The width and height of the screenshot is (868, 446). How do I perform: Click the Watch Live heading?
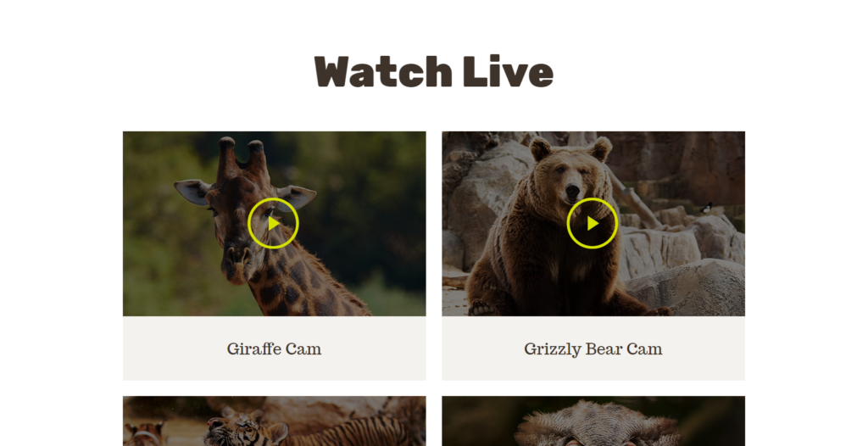point(433,71)
